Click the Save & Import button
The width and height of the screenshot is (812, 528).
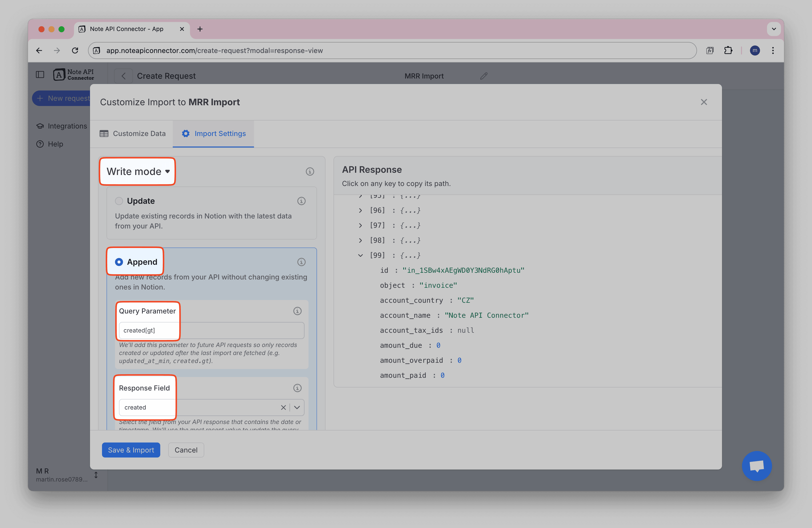pos(131,450)
